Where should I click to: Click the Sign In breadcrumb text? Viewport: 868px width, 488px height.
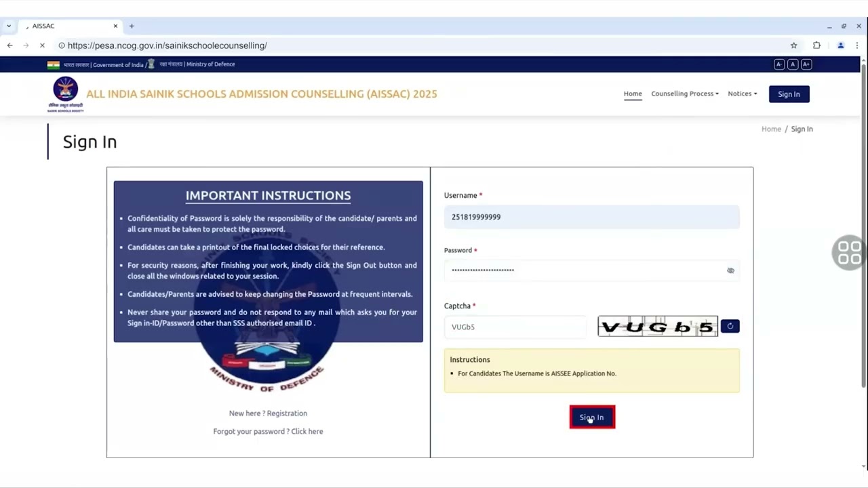click(802, 129)
